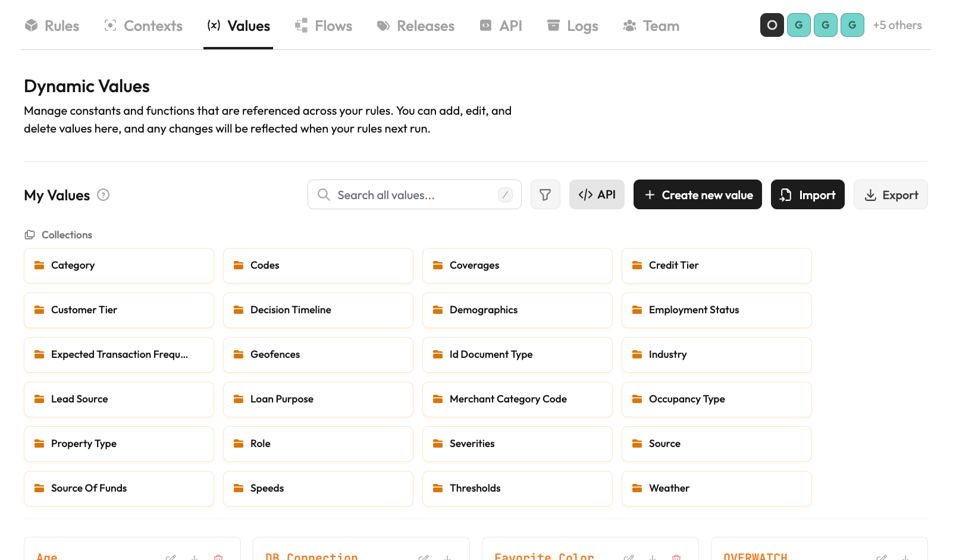The width and height of the screenshot is (953, 560).
Task: Click the </> API icon button
Action: pos(597,194)
